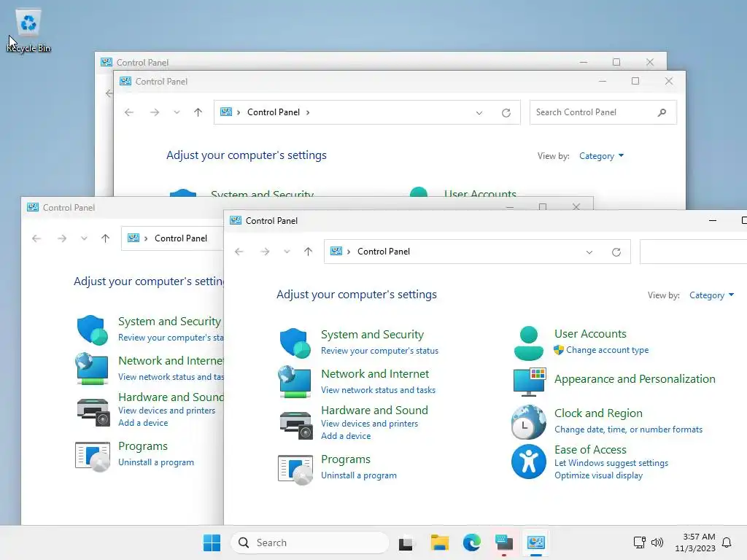747x560 pixels.
Task: Open Clock and Region globe icon
Action: (528, 422)
